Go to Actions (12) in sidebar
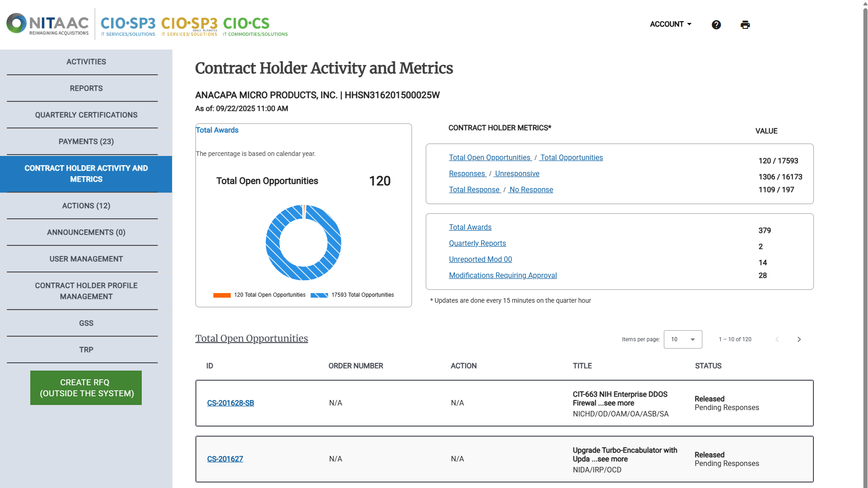Image resolution: width=868 pixels, height=488 pixels. pyautogui.click(x=86, y=205)
